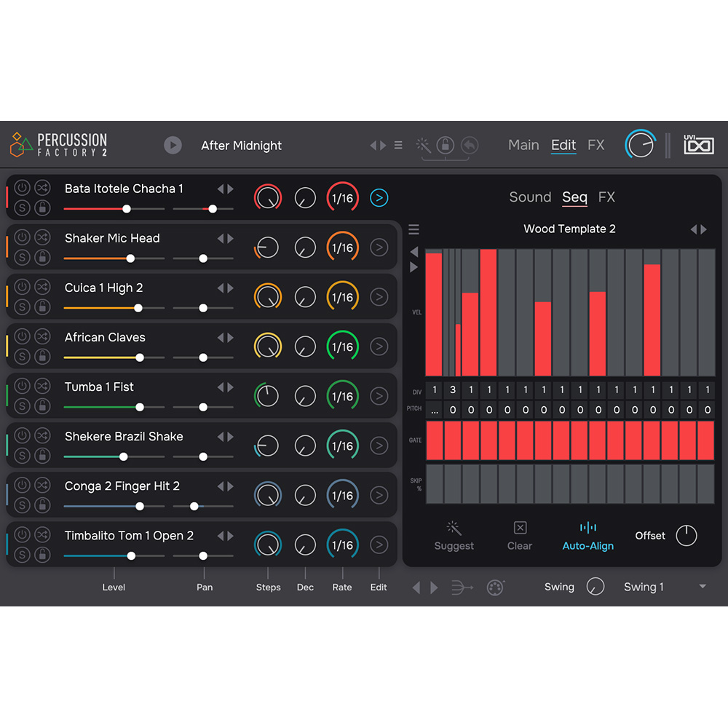Load next sequence template after Wood Template 2
The width and height of the screenshot is (728, 728).
[704, 229]
